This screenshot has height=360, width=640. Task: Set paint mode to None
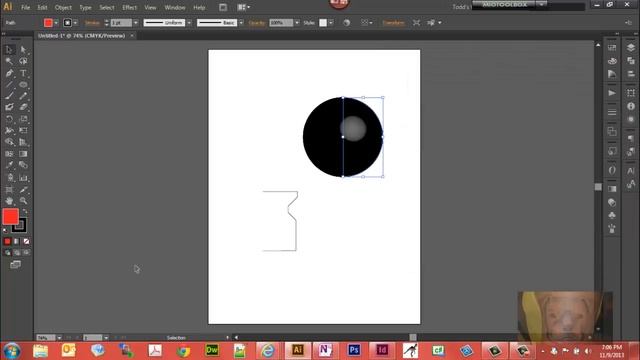(x=26, y=241)
